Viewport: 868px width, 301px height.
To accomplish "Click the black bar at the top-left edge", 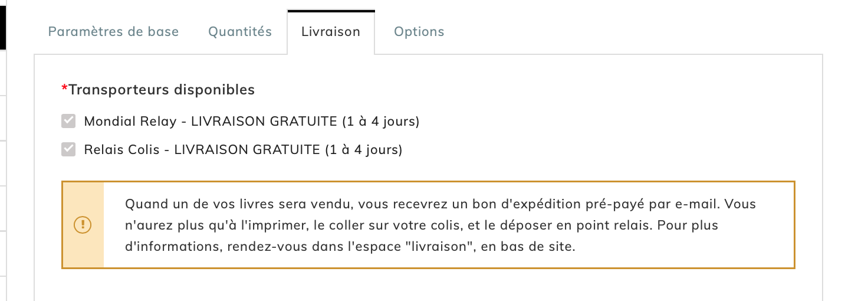I will (2, 25).
